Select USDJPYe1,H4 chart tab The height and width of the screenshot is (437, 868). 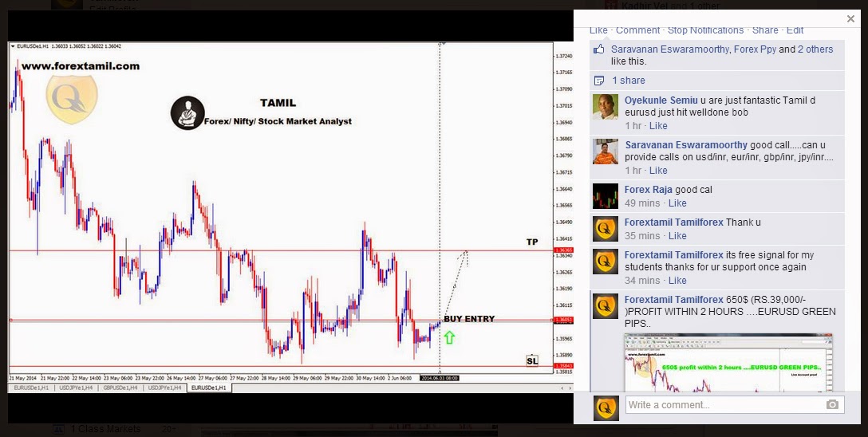(x=77, y=388)
